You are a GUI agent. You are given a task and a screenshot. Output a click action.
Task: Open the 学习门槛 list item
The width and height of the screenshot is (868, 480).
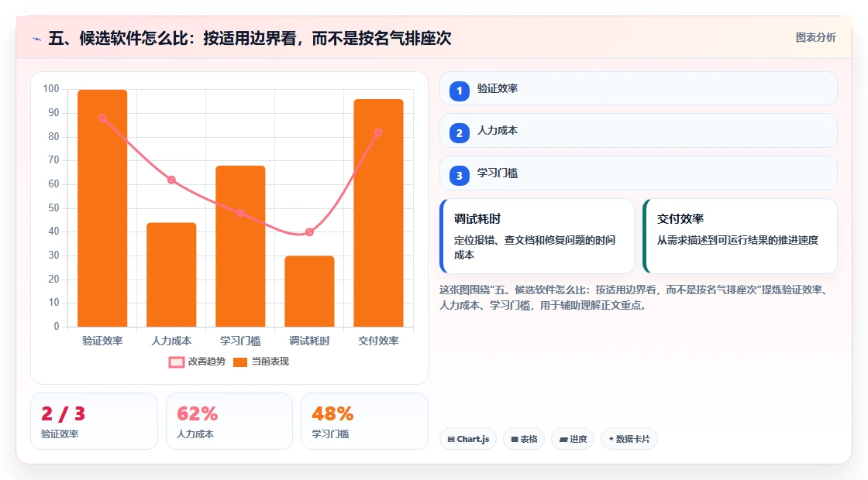(639, 173)
